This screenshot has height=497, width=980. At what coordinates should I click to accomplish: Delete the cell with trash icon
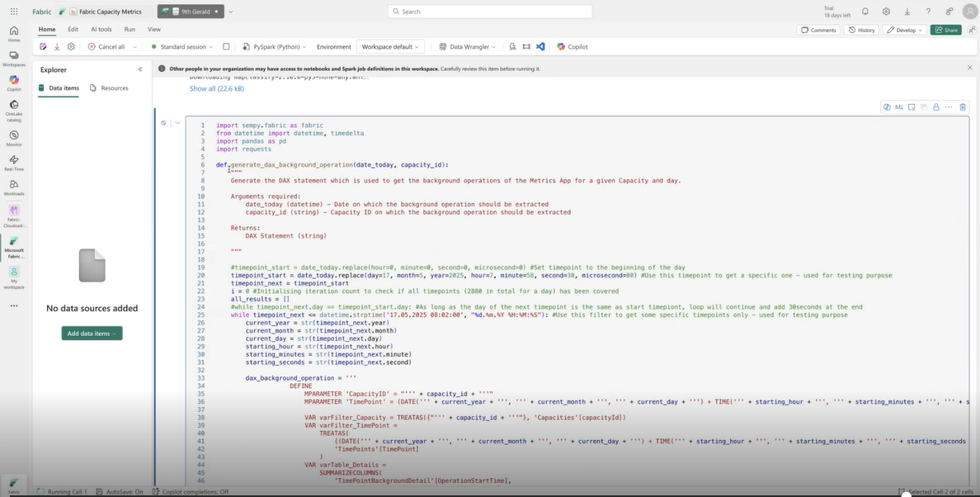click(x=961, y=107)
